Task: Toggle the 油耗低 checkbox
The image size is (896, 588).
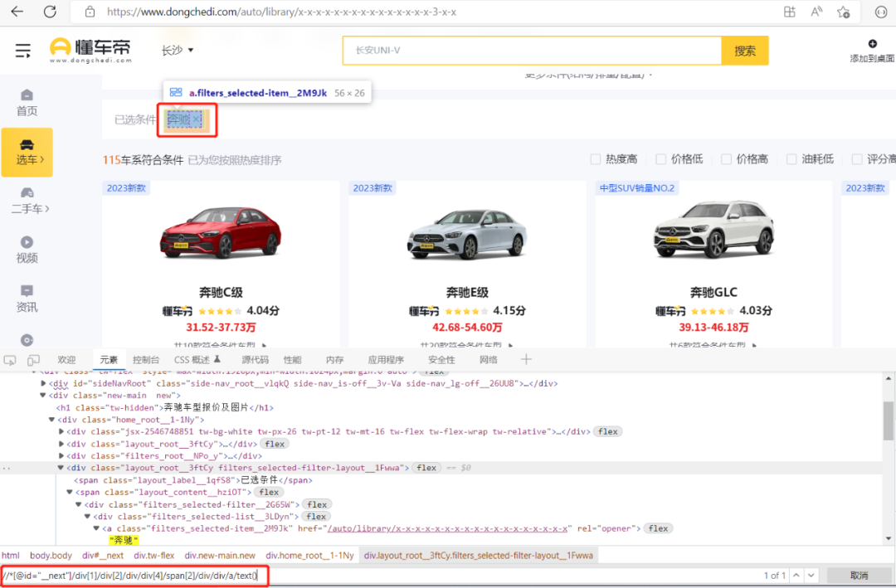Action: coord(791,159)
